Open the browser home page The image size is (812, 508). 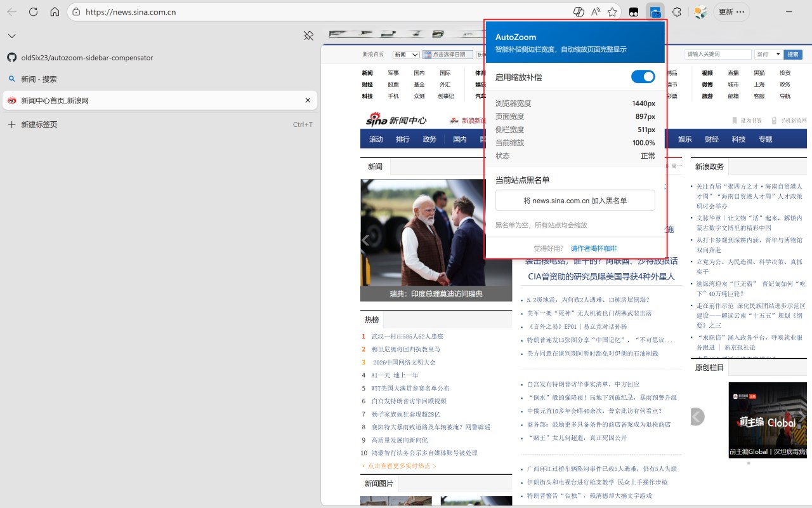[55, 12]
